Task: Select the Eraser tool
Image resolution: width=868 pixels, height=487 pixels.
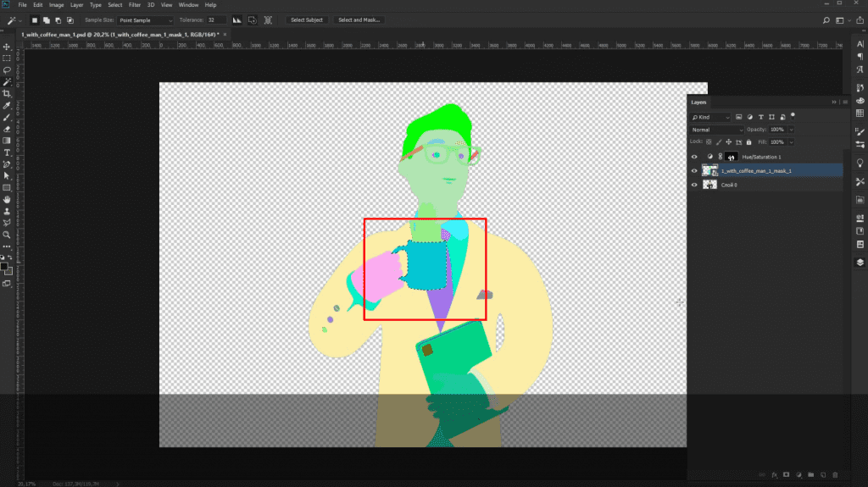Action: pos(7,129)
